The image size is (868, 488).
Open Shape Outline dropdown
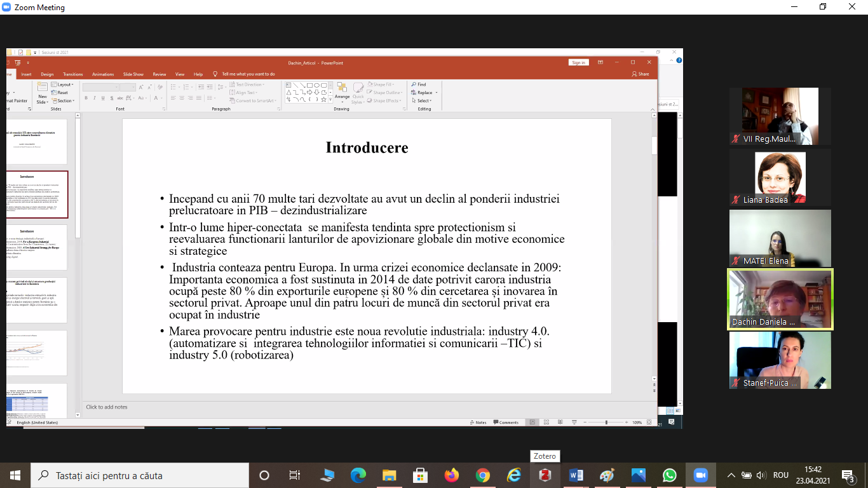384,92
